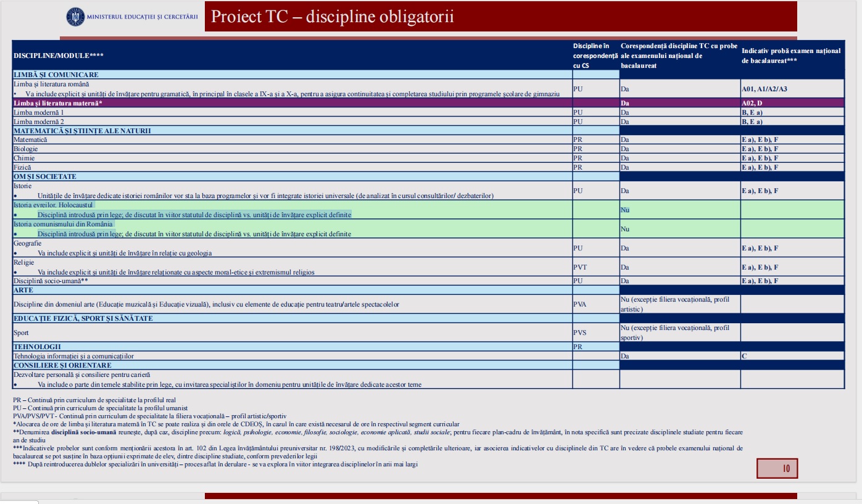Click the PVS code in Sport row
This screenshot has height=504, width=862.
point(580,333)
